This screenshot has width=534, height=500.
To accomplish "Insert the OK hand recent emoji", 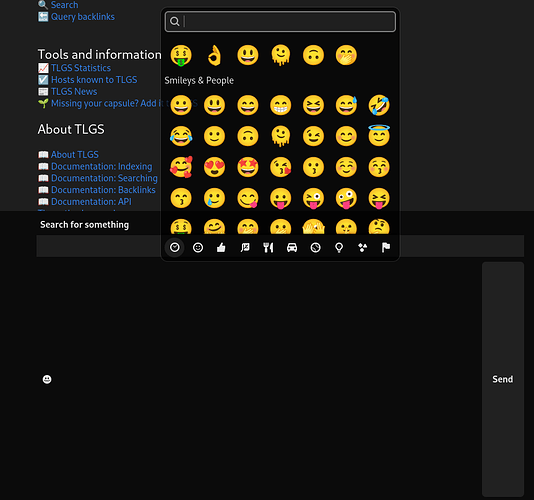I will click(214, 55).
